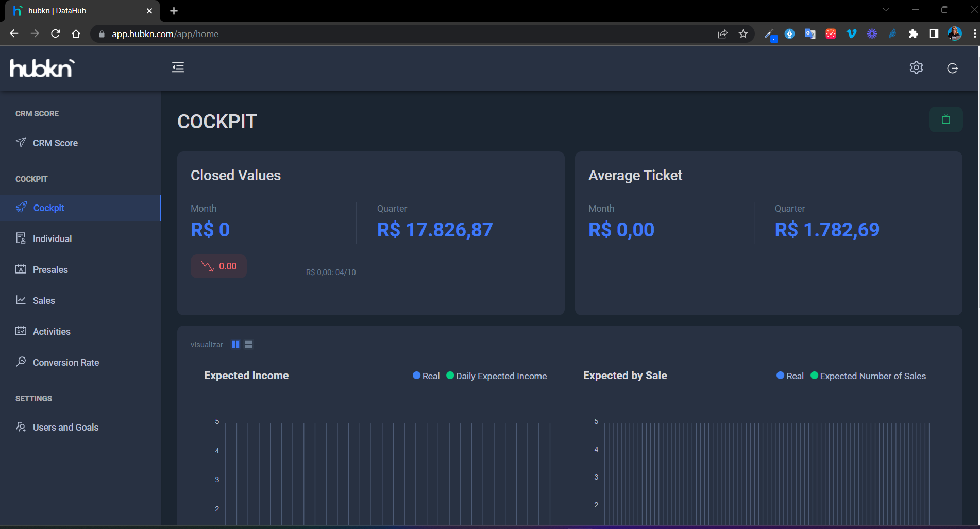Open the Google Translate extension icon
The width and height of the screenshot is (980, 529).
click(x=810, y=34)
